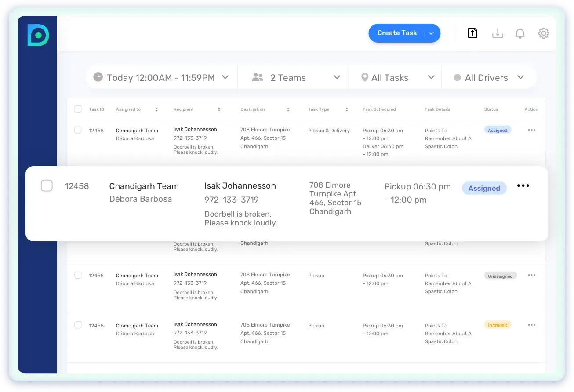This screenshot has height=392, width=574.
Task: Open the settings gear icon
Action: coord(544,33)
